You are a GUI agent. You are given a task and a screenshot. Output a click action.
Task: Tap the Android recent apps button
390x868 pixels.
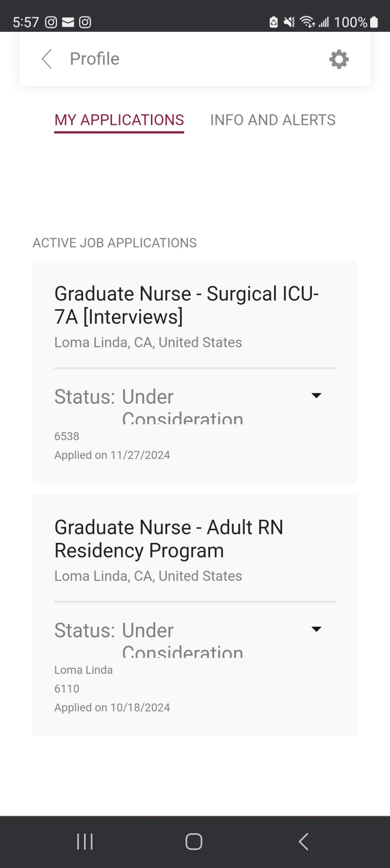[x=85, y=841]
